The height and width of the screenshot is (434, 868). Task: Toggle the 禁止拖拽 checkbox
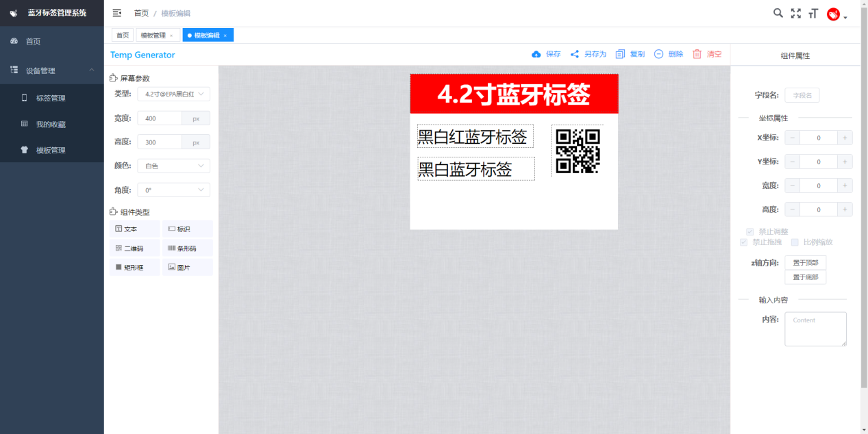click(x=744, y=242)
